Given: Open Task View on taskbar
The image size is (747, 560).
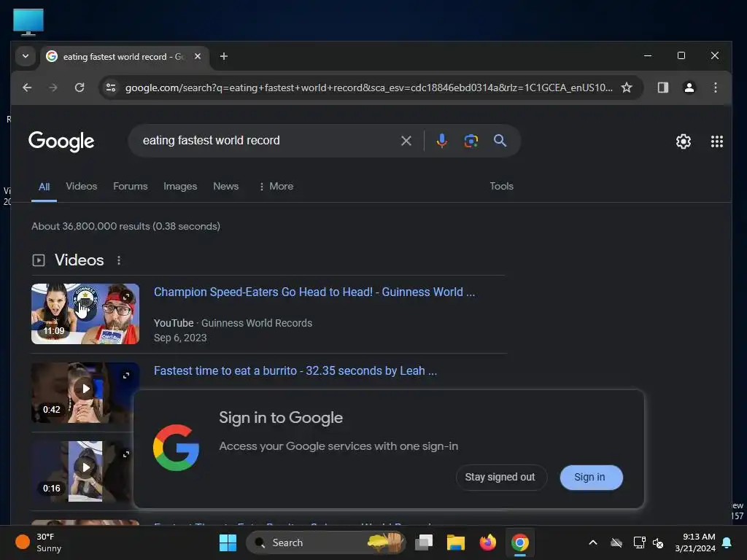Looking at the screenshot, I should point(424,542).
